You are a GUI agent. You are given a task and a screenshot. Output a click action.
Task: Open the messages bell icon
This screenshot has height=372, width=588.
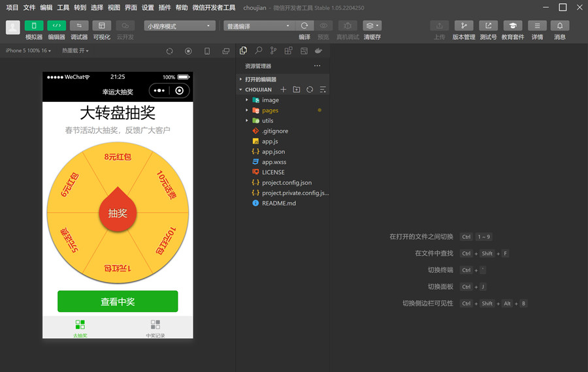[x=560, y=25]
